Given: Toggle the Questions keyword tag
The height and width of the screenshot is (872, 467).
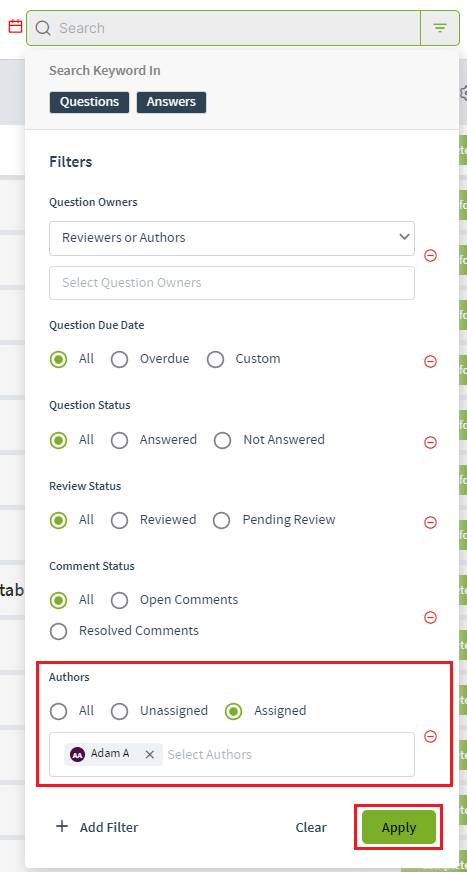Looking at the screenshot, I should [90, 102].
